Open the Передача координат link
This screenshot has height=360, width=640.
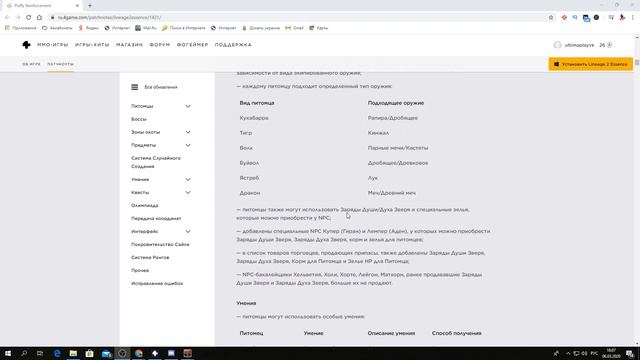point(156,218)
